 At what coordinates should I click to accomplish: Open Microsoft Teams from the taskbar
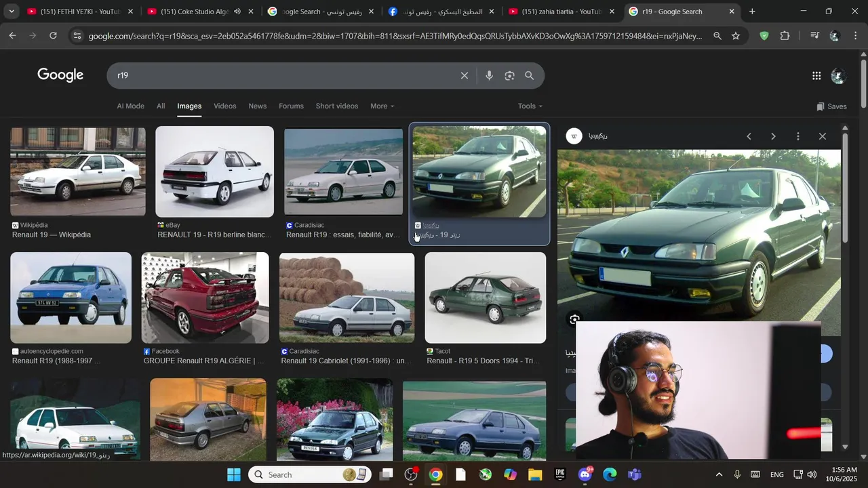(635, 474)
